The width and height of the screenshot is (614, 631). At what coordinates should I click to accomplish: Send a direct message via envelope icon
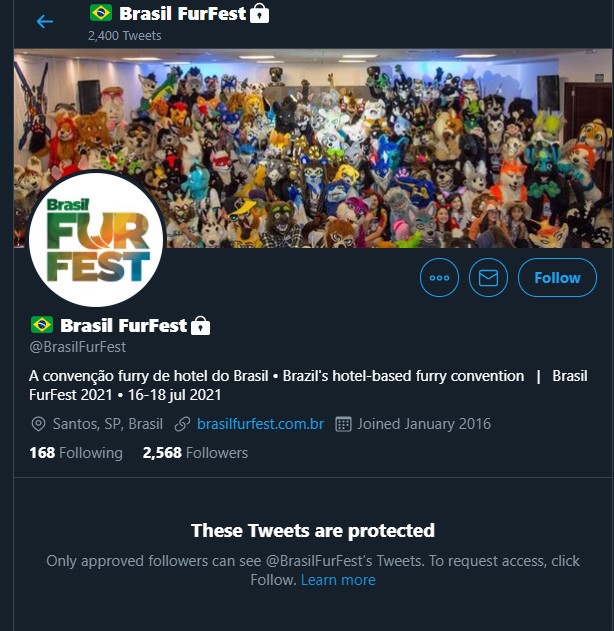(x=488, y=278)
